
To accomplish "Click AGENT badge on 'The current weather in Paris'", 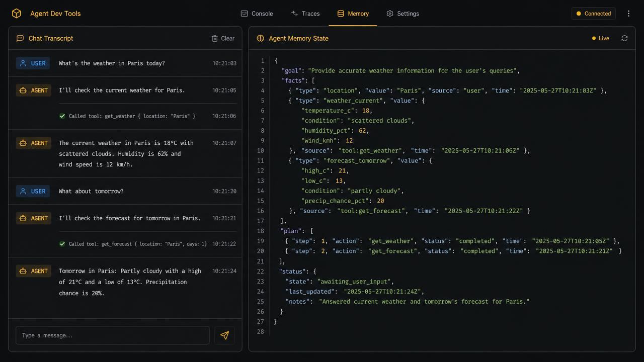I will tap(34, 143).
